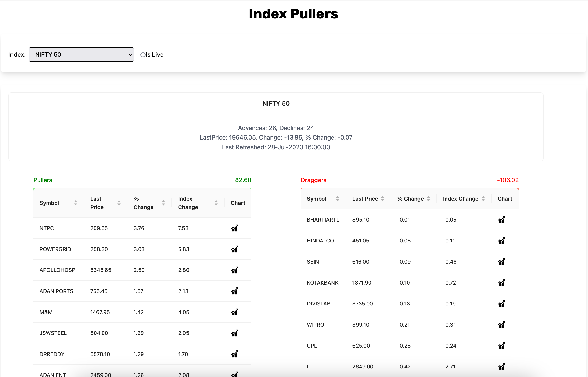Open the chart for POWERGRID
This screenshot has width=588, height=377.
pyautogui.click(x=235, y=249)
